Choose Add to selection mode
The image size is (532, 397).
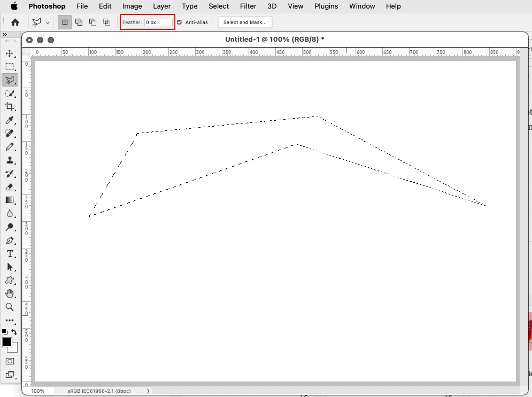click(79, 22)
